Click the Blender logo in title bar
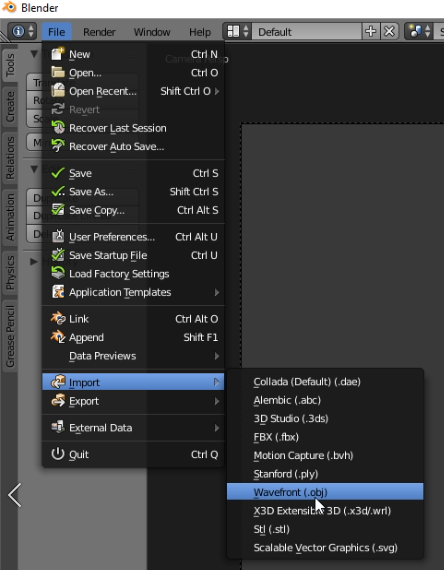444x570 pixels. point(9,7)
